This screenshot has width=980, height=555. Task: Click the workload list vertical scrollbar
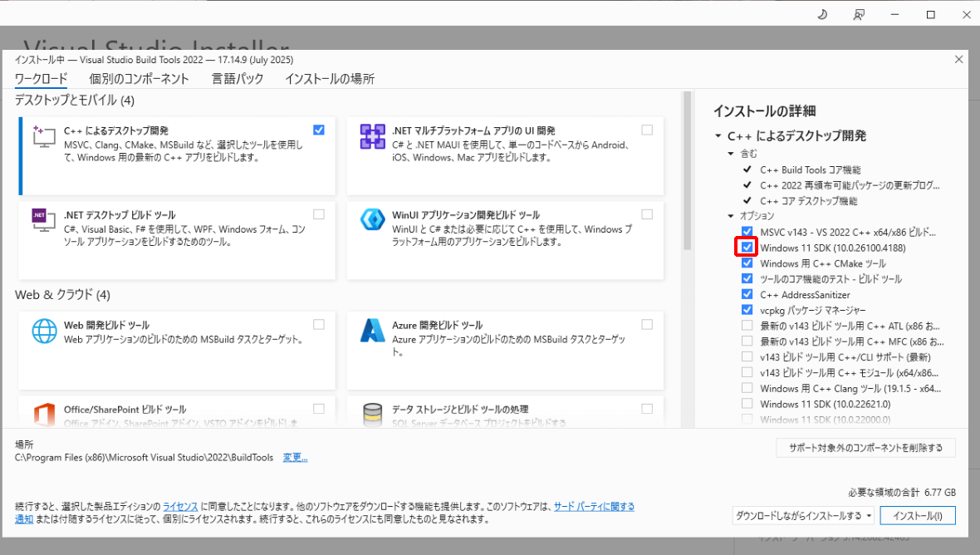point(687,170)
